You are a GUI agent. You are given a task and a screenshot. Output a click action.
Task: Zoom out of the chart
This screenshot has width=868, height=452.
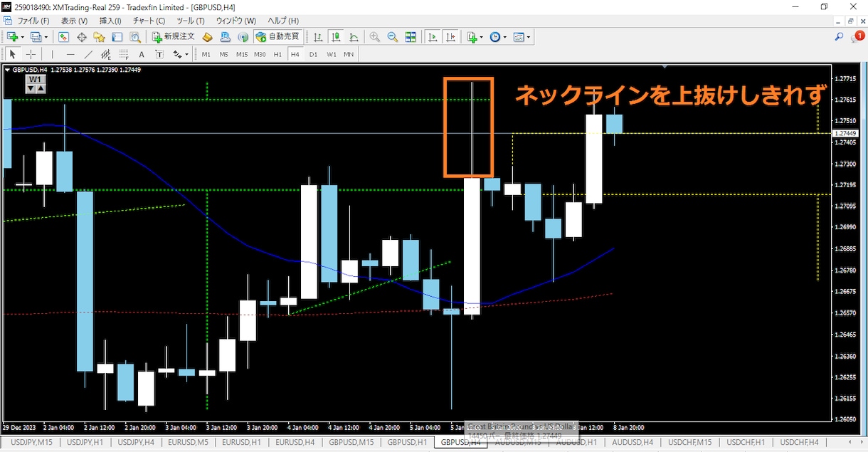[393, 37]
